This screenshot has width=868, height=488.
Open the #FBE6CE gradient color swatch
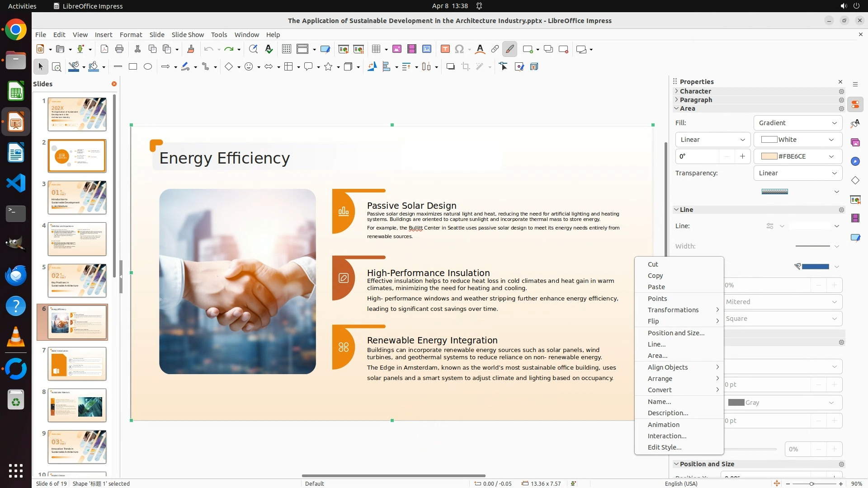(x=797, y=156)
